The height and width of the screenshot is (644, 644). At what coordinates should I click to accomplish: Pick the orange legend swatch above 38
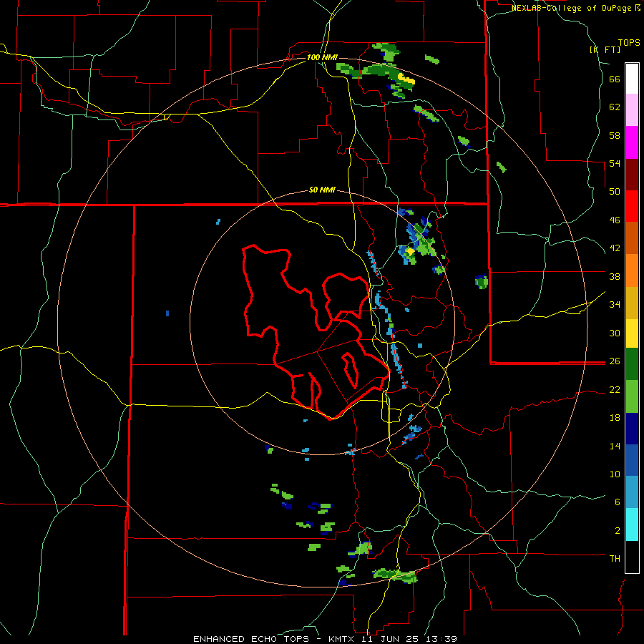tap(632, 270)
